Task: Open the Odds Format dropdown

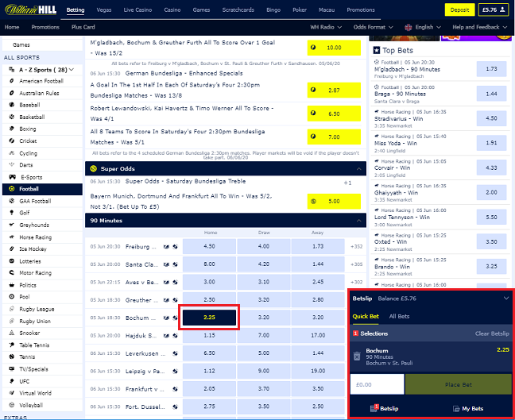Action: (373, 27)
